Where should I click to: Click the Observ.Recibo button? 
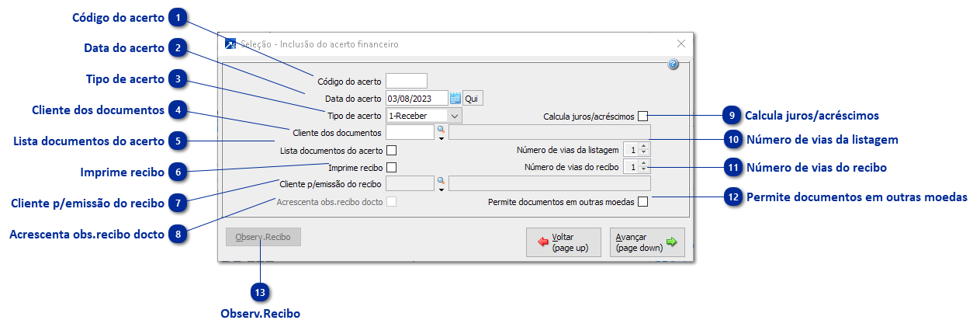(263, 237)
